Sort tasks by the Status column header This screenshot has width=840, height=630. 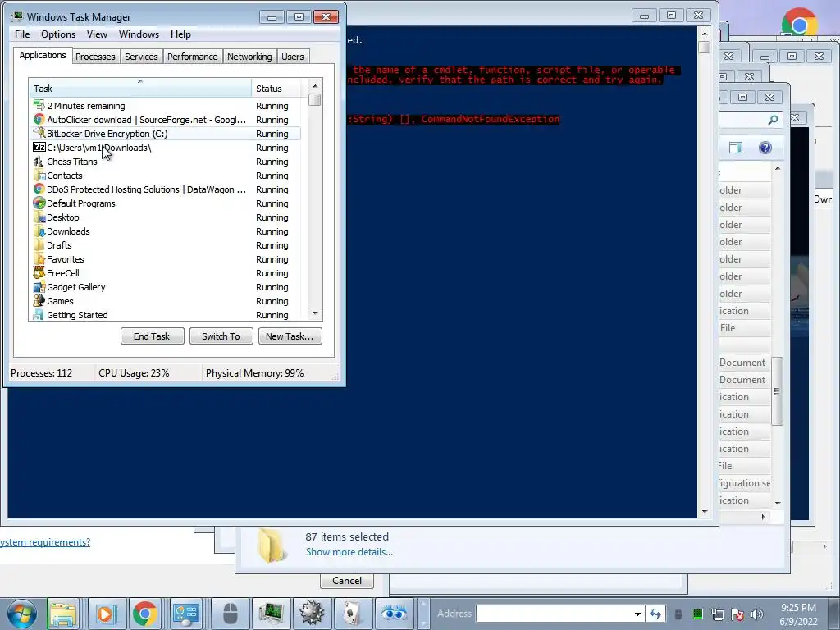pos(277,89)
